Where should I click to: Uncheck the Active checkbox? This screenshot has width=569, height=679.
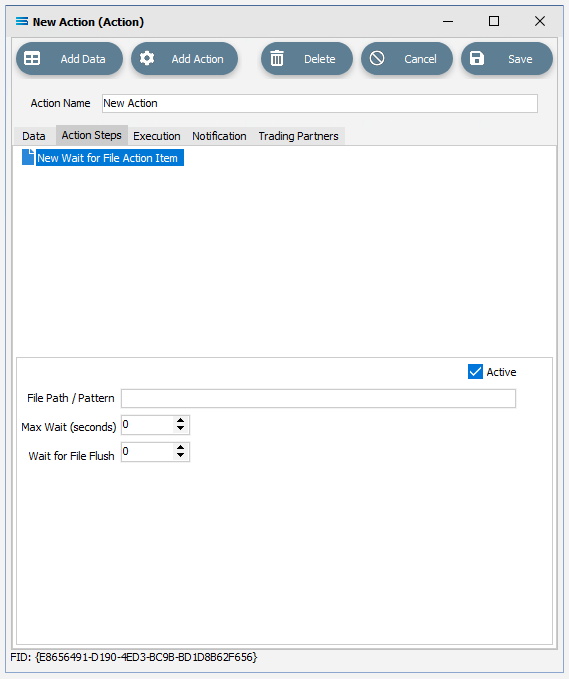pyautogui.click(x=475, y=372)
